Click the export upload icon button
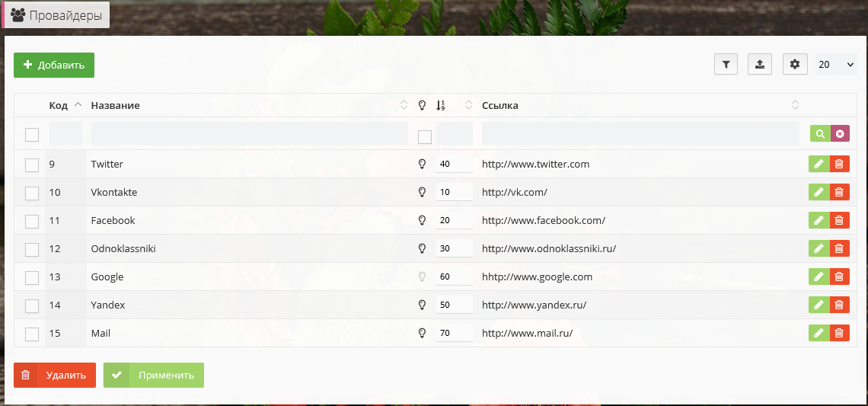Image resolution: width=868 pixels, height=406 pixels. click(760, 65)
